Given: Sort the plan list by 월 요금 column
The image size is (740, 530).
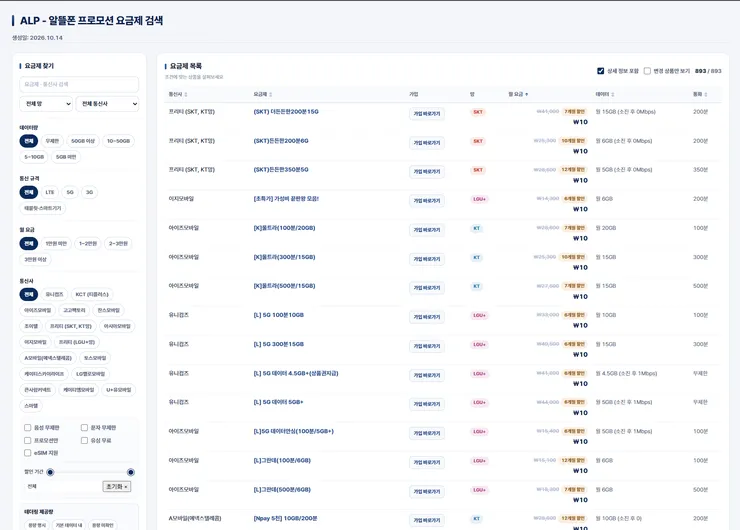Looking at the screenshot, I should pos(518,94).
